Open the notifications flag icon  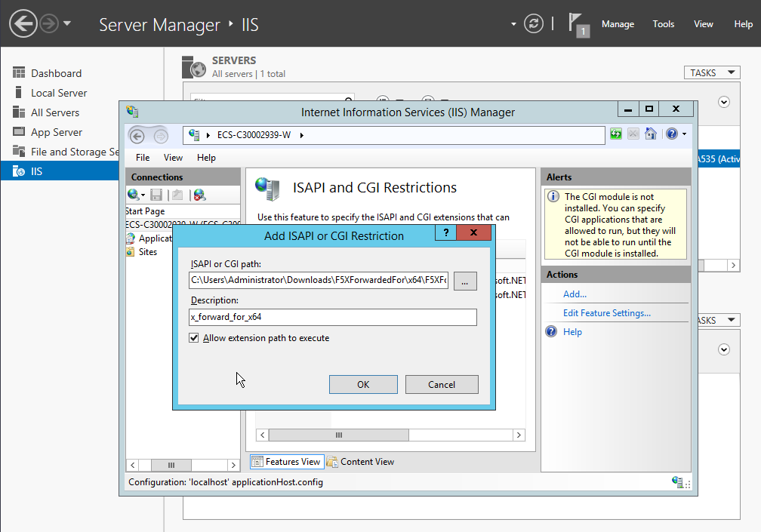click(578, 25)
